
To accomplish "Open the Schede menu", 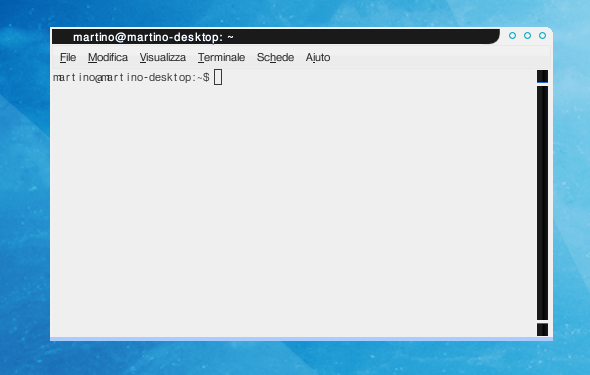I will coord(275,58).
